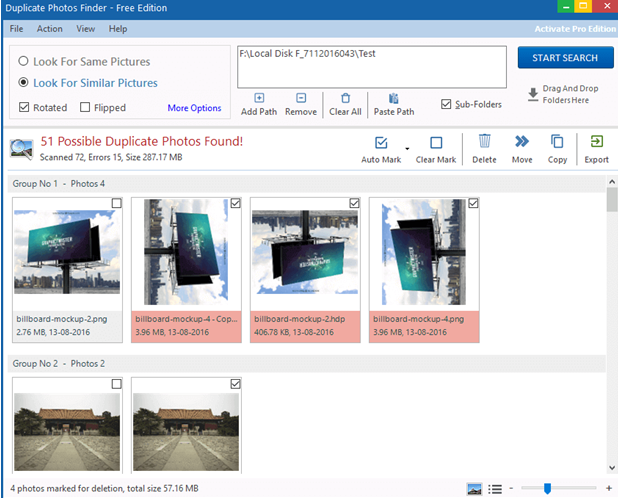Click '2.76 MB, 13-08-2016' file info
Screen dimensions: 618x498
click(53, 332)
